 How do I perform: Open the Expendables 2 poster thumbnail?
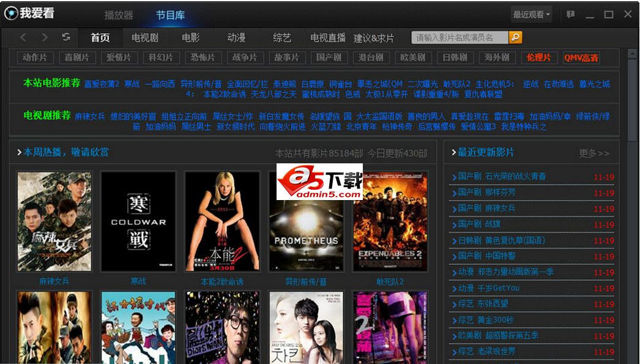click(x=390, y=221)
